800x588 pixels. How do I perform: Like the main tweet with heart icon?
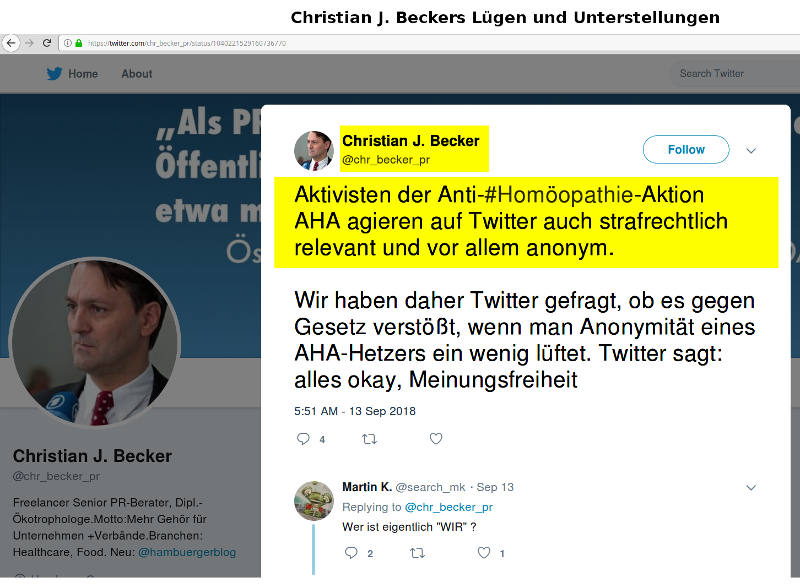coord(436,438)
